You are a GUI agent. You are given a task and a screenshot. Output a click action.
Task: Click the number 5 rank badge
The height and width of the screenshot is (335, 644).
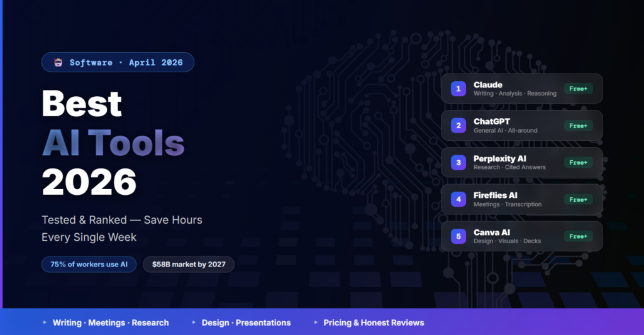[x=458, y=236]
